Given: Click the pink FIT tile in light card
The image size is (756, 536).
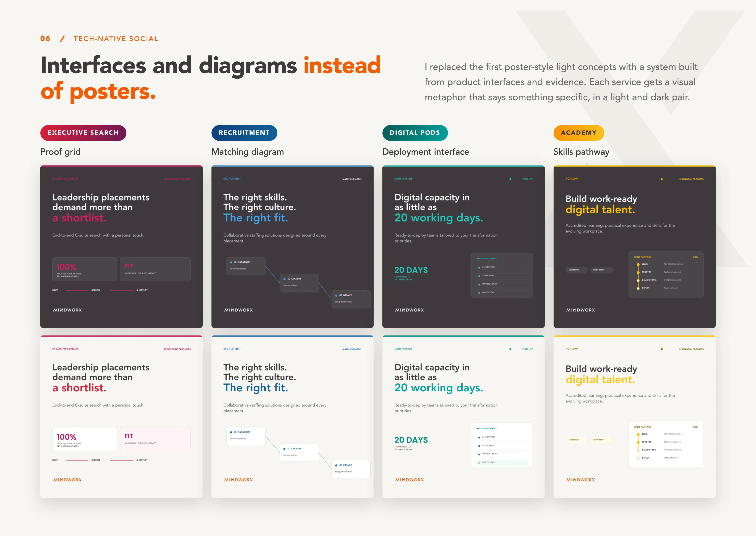Looking at the screenshot, I should tap(155, 439).
